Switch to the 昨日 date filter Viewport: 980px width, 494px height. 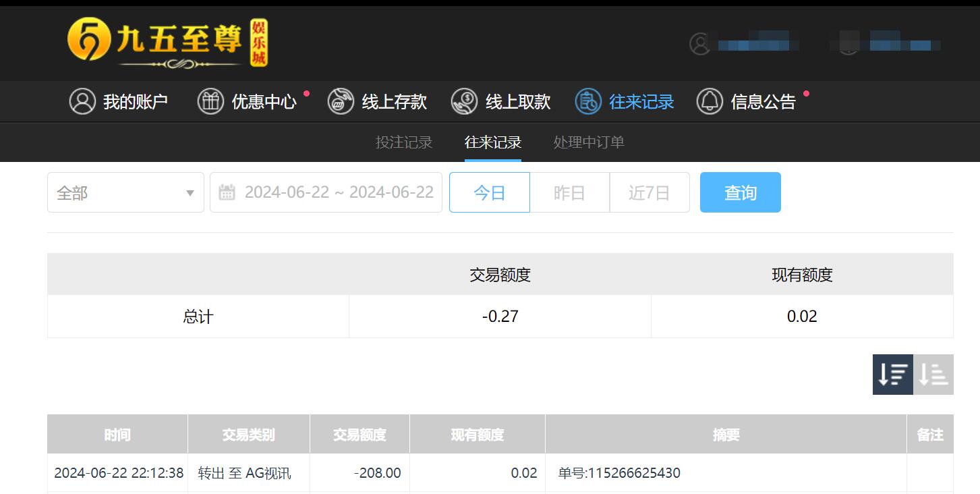pyautogui.click(x=570, y=192)
